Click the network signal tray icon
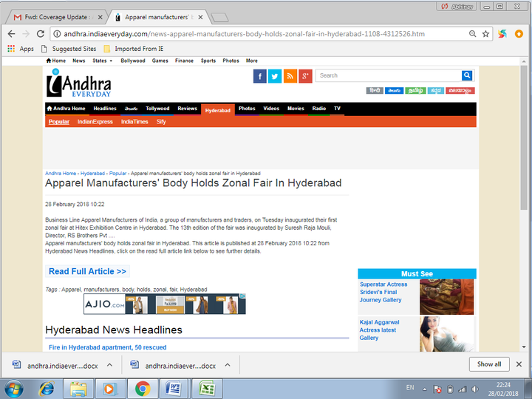The height and width of the screenshot is (399, 532). tap(462, 389)
